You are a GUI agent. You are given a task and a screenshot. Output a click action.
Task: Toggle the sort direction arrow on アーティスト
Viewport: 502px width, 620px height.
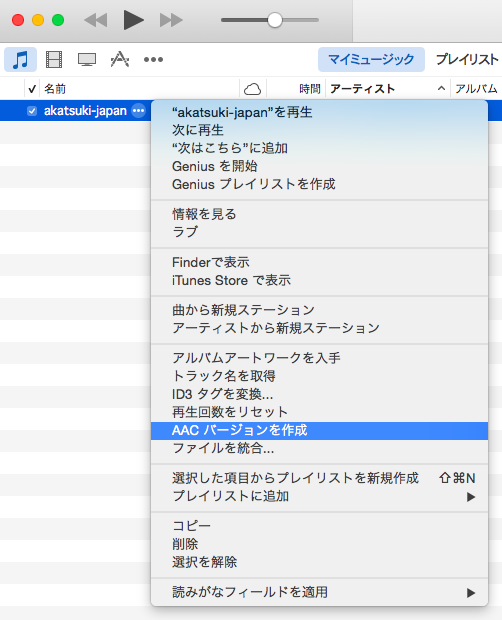[x=441, y=89]
